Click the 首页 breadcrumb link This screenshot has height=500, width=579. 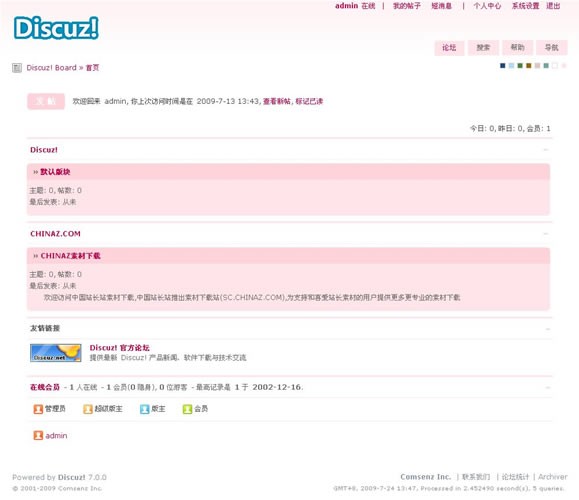(92, 68)
